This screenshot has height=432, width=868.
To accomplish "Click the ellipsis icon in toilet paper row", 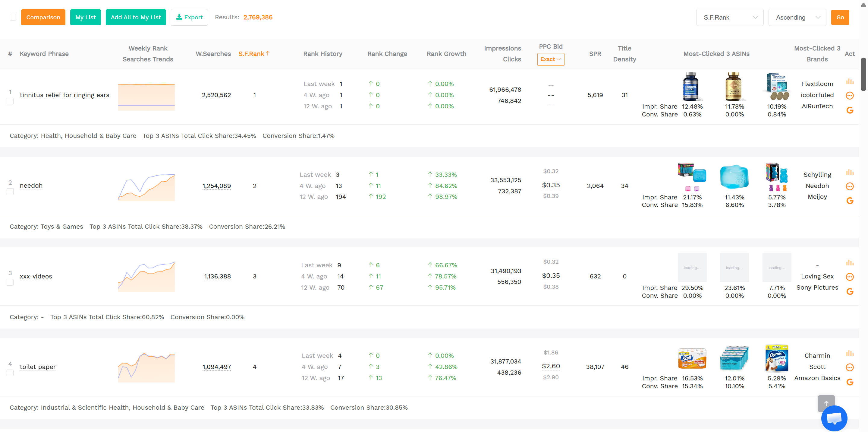I will pos(850,367).
